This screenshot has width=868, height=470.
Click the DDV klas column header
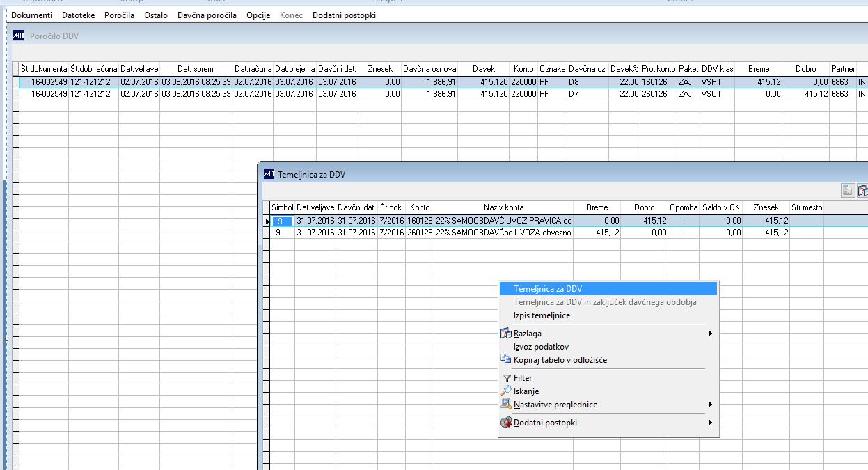[718, 69]
